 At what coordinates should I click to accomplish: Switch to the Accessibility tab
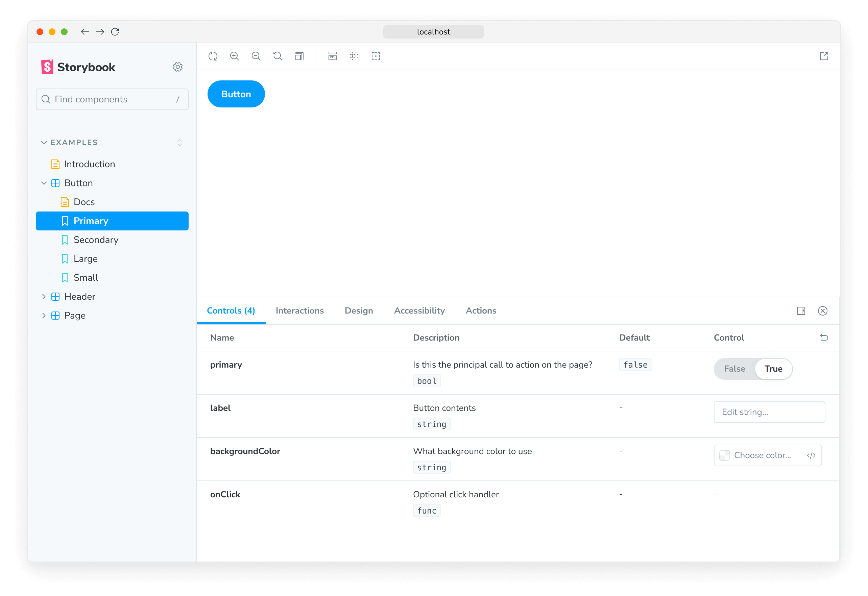coord(419,311)
